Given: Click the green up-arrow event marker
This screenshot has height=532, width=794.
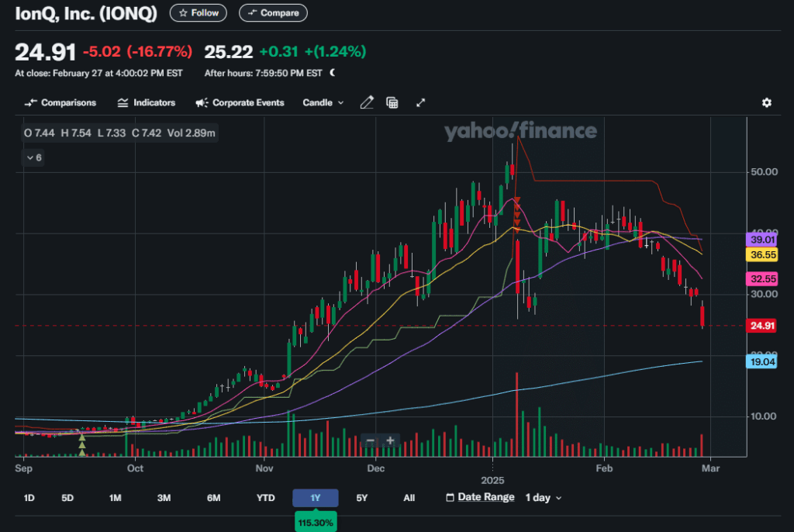Looking at the screenshot, I should point(81,440).
